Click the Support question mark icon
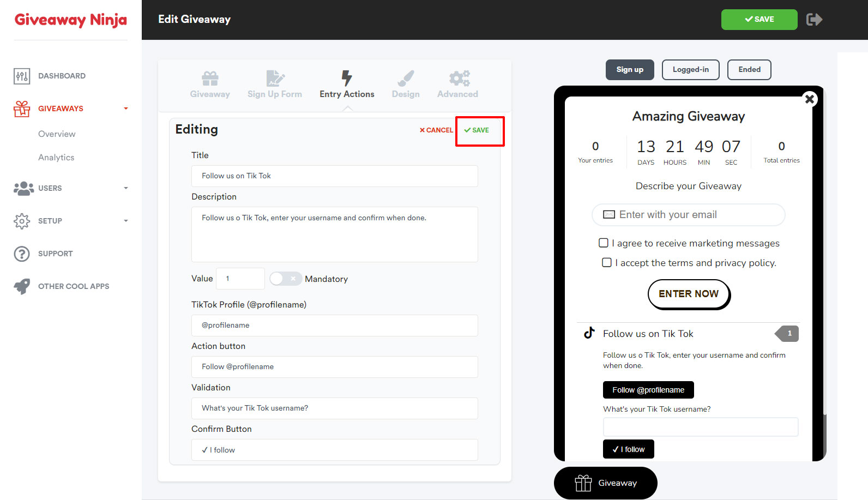 pyautogui.click(x=22, y=254)
